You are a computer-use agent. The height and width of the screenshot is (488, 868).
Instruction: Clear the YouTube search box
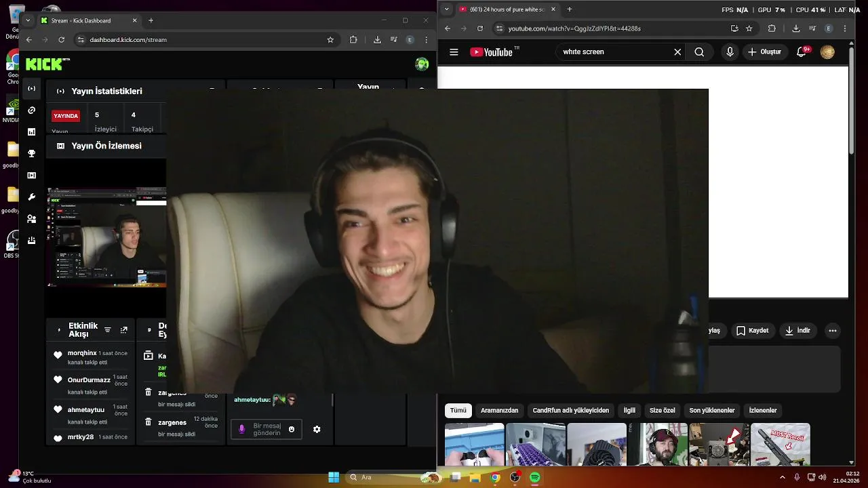pyautogui.click(x=677, y=52)
